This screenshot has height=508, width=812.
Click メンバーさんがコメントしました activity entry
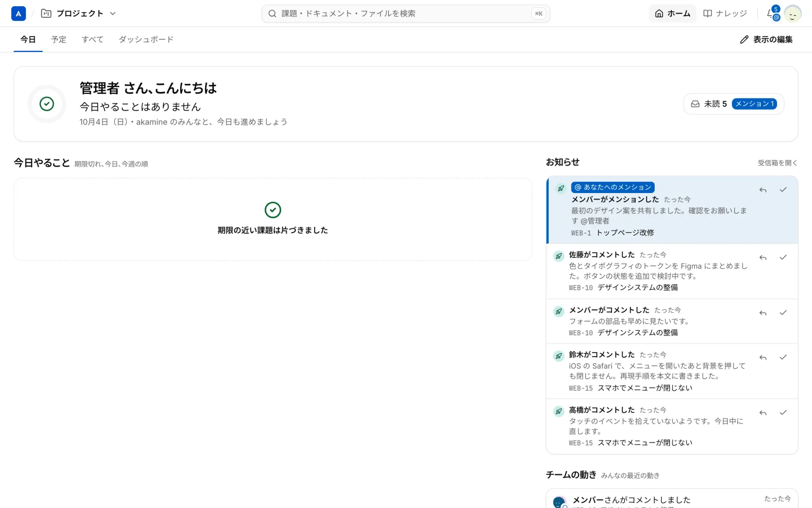(672, 499)
